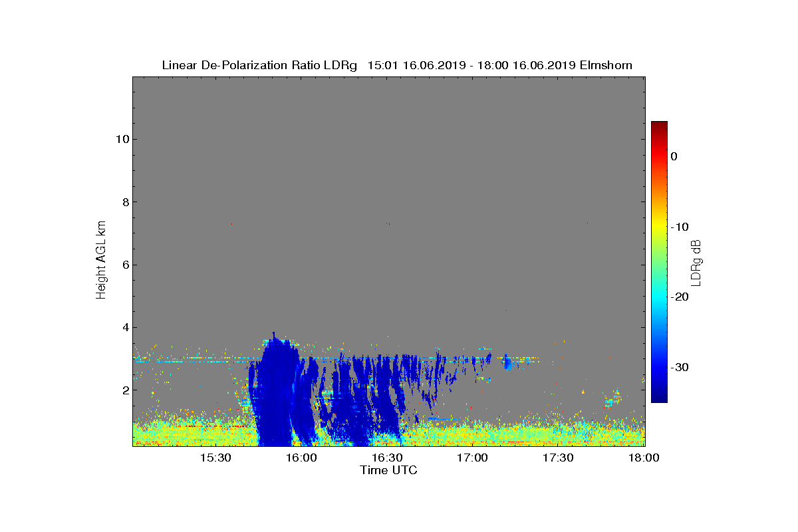The height and width of the screenshot is (532, 798).
Task: Click the 15:30 time tick label
Action: coord(215,458)
